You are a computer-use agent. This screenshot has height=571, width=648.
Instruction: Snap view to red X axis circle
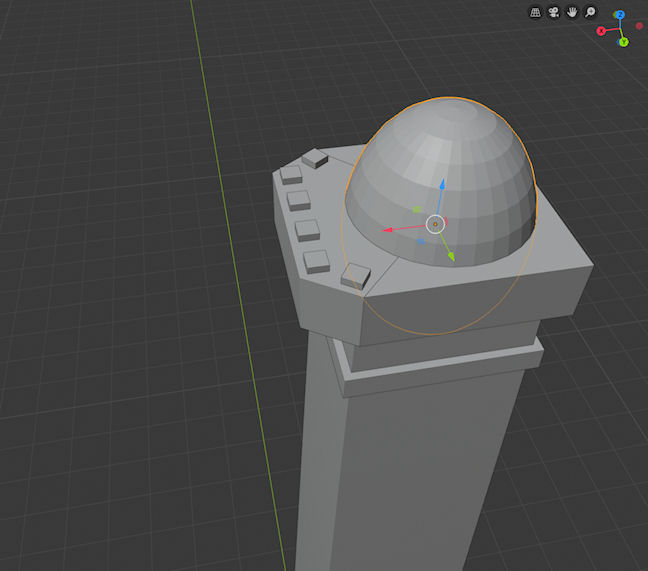tap(601, 31)
